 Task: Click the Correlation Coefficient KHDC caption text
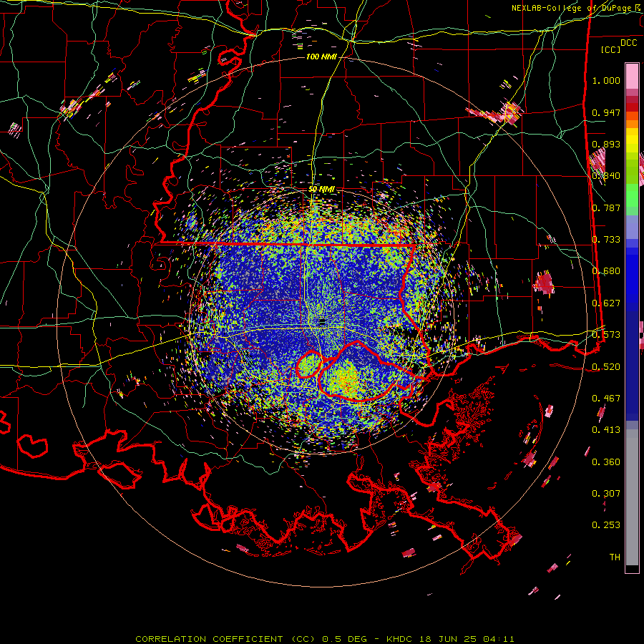point(324,639)
